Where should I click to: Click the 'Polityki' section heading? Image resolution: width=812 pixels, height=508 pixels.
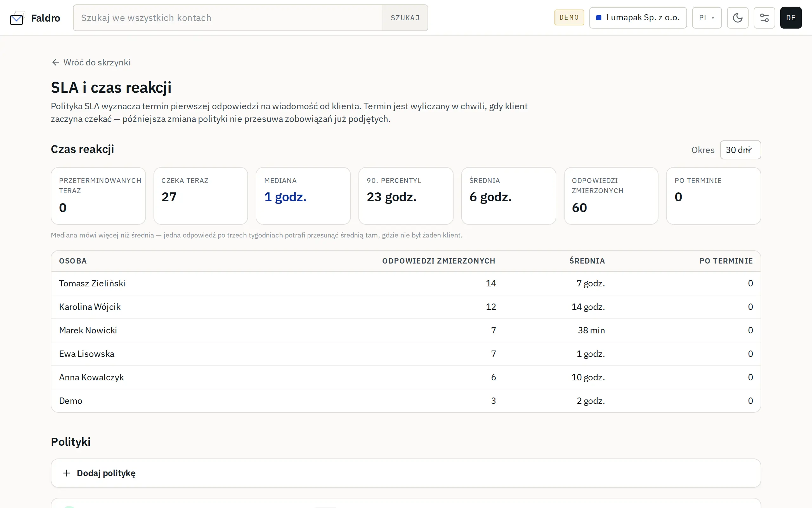[x=71, y=442]
